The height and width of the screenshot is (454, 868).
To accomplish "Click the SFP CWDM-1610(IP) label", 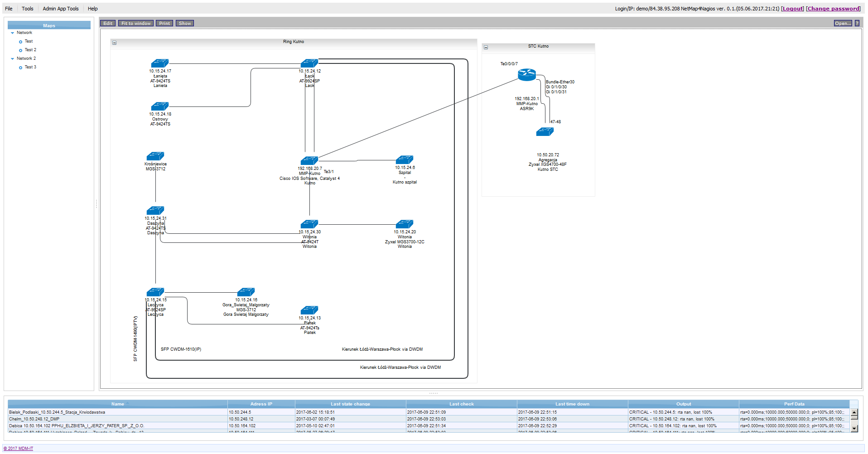I will point(181,349).
